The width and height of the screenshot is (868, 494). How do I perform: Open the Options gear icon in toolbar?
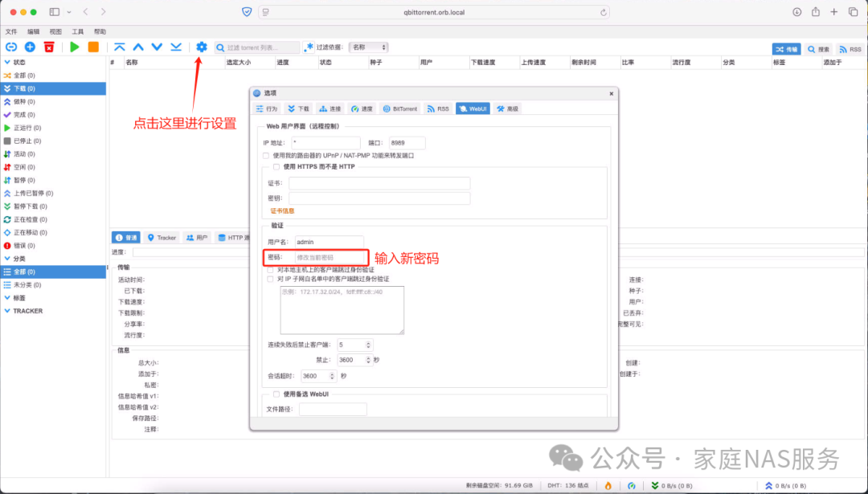pos(201,48)
